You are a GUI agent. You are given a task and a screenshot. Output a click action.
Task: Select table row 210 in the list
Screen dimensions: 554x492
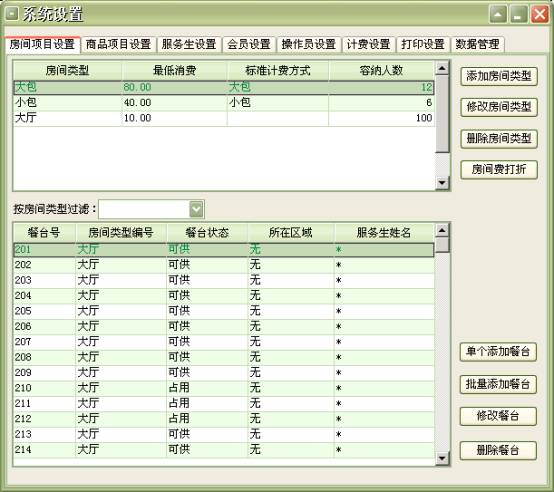click(x=224, y=388)
